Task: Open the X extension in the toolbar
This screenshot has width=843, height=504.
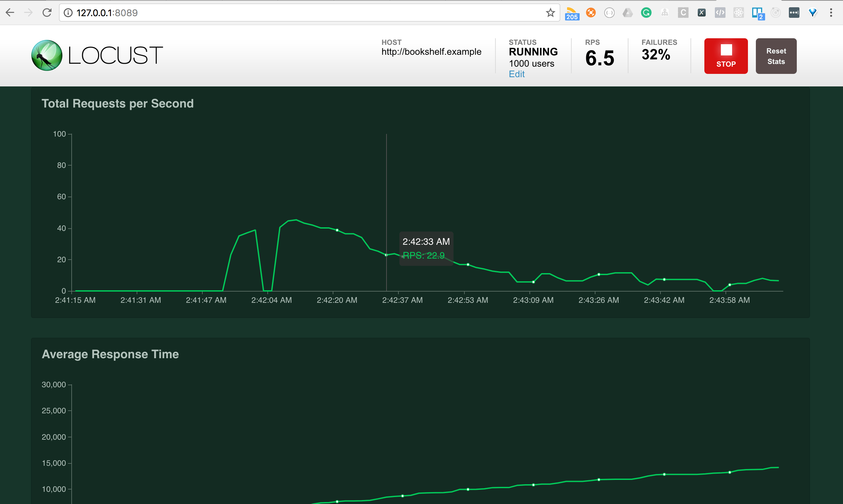Action: [701, 13]
